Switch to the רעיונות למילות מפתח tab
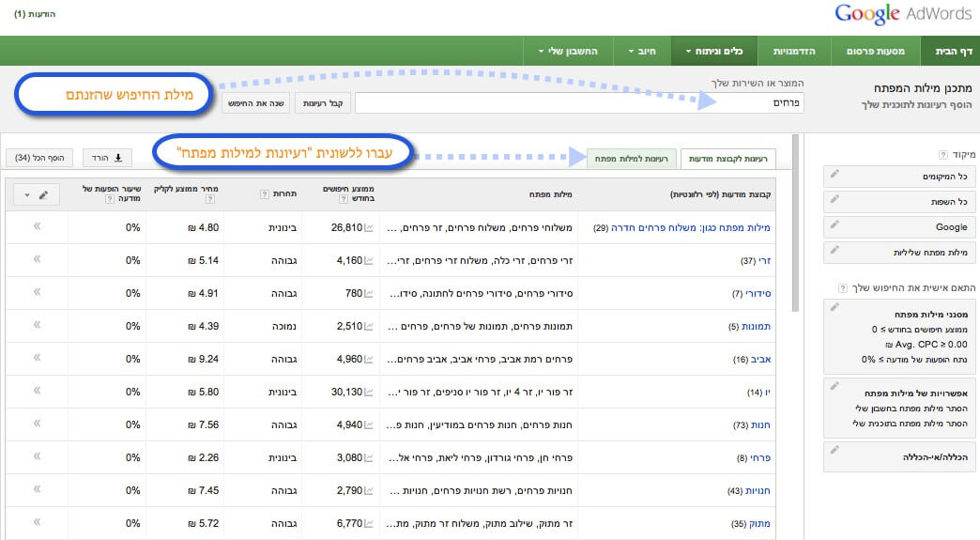Viewport: 980px width, 540px height. click(631, 159)
